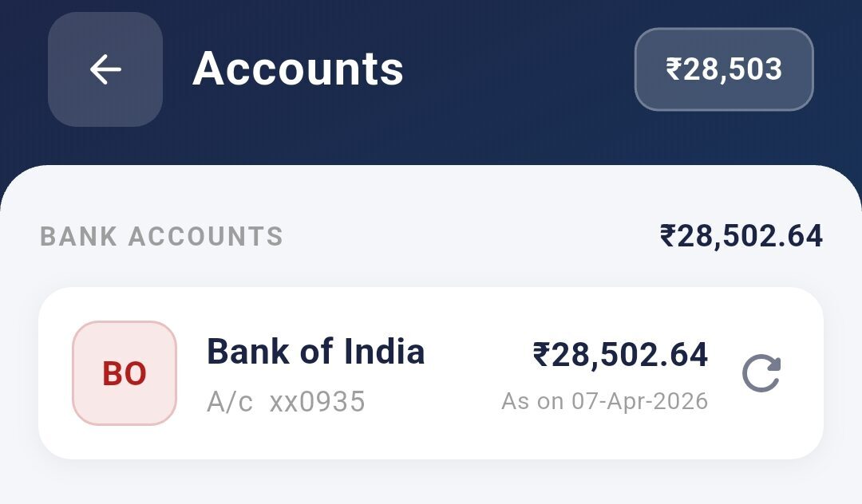Viewport: 862px width, 504px height.
Task: Tap the BANK ACCOUNTS section total ₹28,502.64
Action: [741, 236]
